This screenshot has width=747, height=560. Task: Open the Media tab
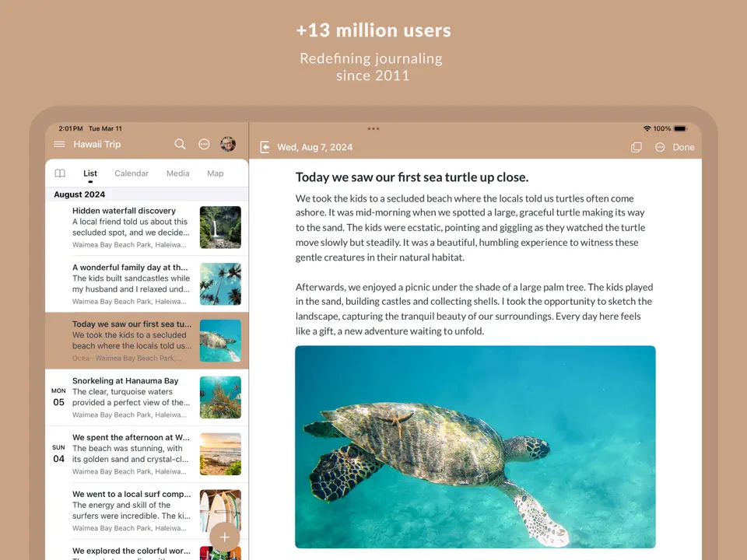(177, 173)
